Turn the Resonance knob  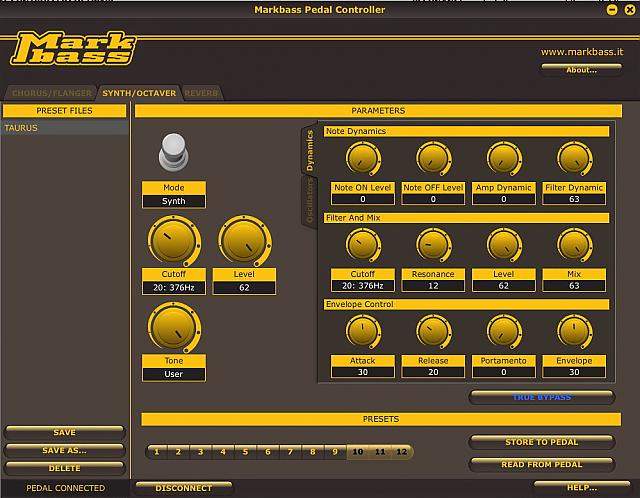coord(433,245)
